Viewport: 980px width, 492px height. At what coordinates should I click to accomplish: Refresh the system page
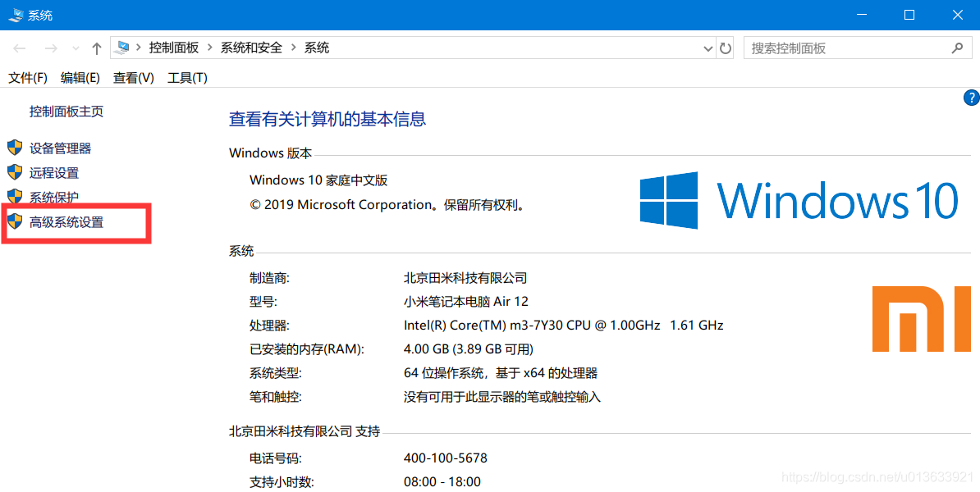coord(725,48)
